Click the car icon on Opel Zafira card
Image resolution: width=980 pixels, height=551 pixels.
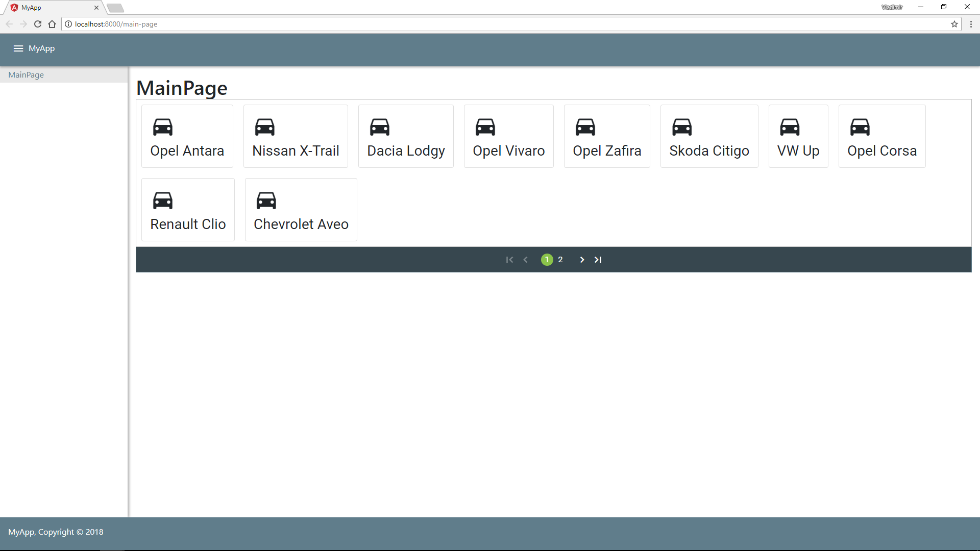point(585,127)
